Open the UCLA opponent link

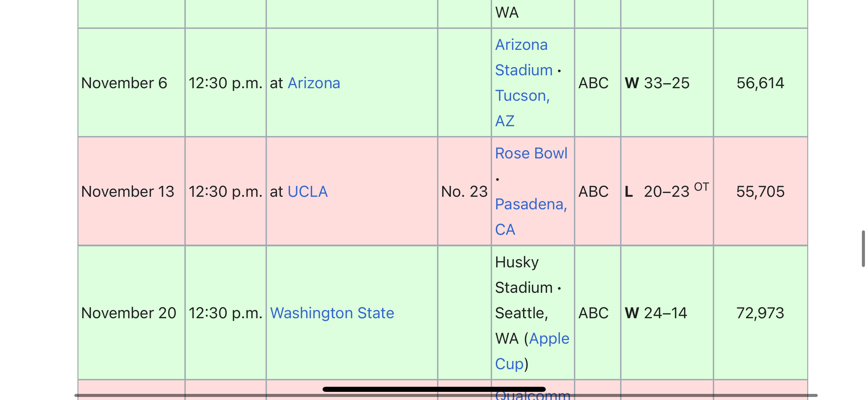307,192
